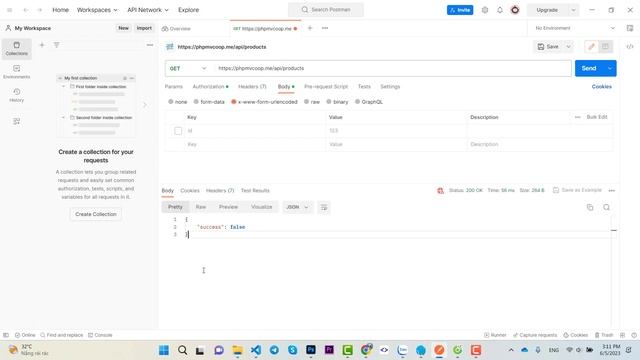
Task: Add a new collection with plus icon
Action: pyautogui.click(x=42, y=45)
